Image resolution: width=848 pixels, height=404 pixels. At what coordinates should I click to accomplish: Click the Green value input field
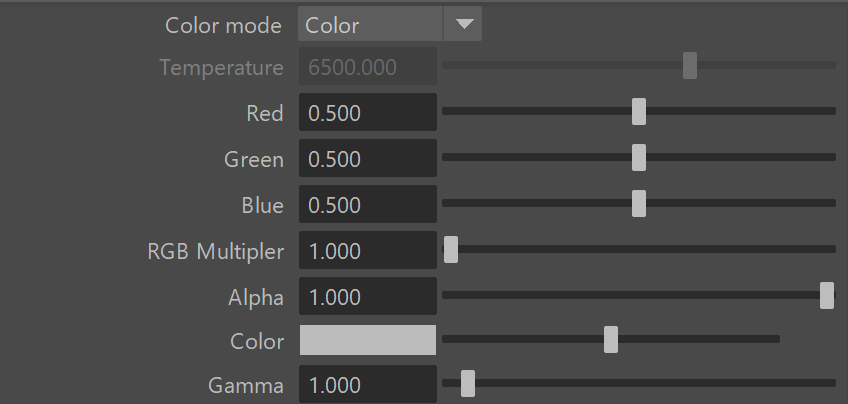pos(368,158)
